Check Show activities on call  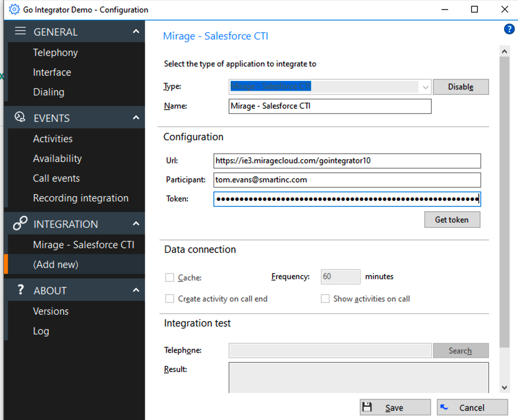click(x=325, y=299)
